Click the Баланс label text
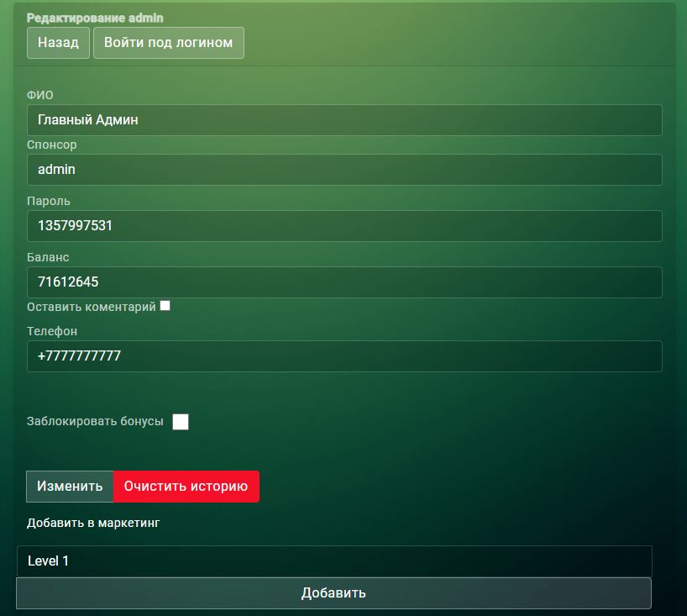Image resolution: width=687 pixels, height=616 pixels. 48,257
